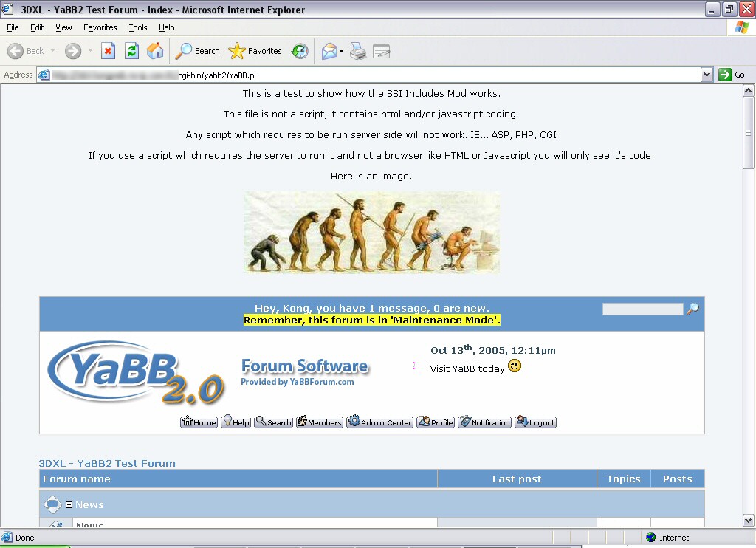This screenshot has height=548, width=756.
Task: Open the Search pane magnifier icon
Action: (183, 51)
